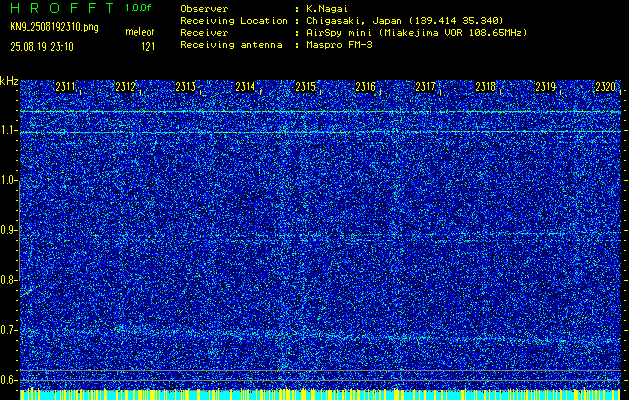Click the 1.1 kHz axis label

(x=8, y=130)
